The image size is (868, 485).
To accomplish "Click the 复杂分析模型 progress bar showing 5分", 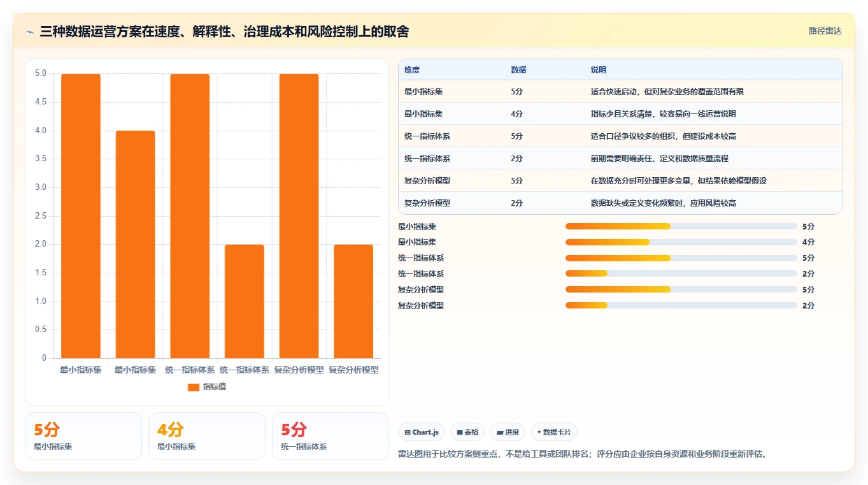I will [x=681, y=289].
